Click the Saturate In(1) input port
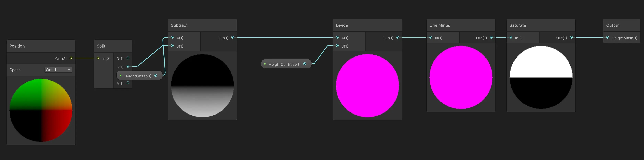Screen dimensions: 644x160 tap(511, 37)
